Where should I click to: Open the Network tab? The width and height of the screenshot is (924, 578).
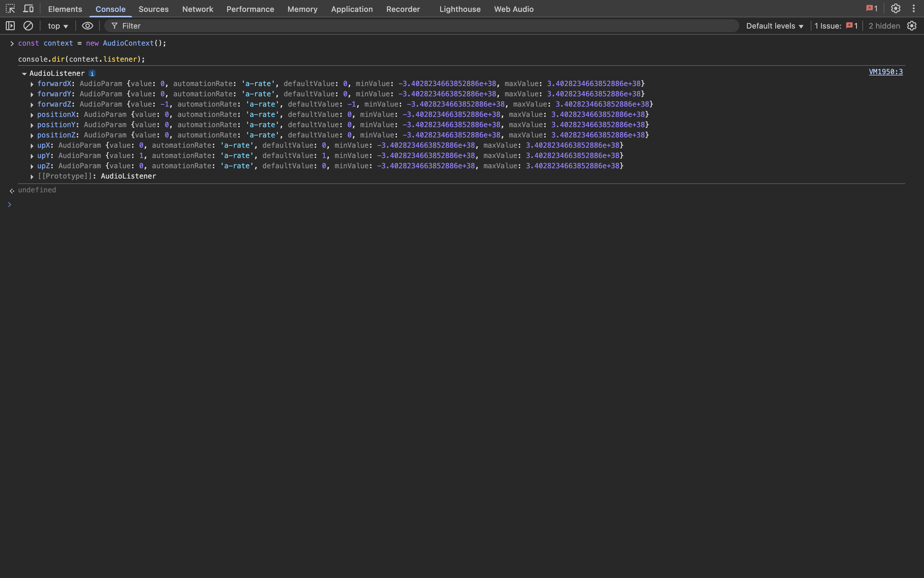(197, 9)
